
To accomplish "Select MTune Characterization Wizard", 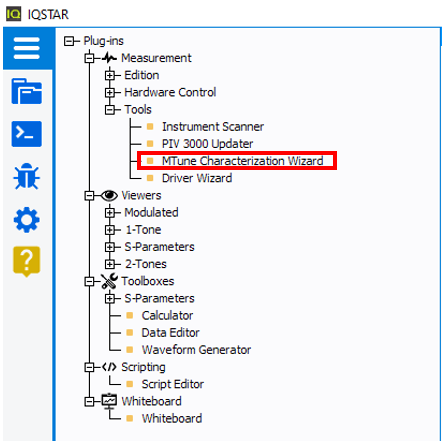I will tap(242, 161).
